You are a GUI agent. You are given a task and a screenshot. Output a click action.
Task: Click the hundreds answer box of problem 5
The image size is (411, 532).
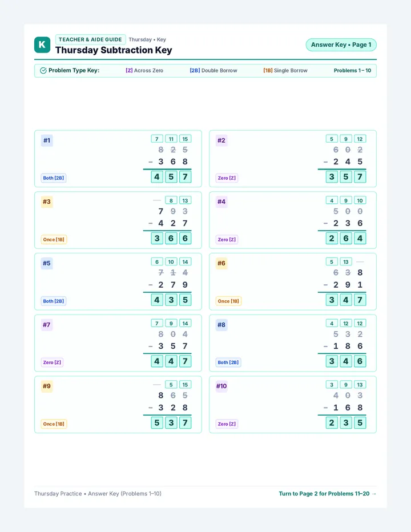pos(157,300)
